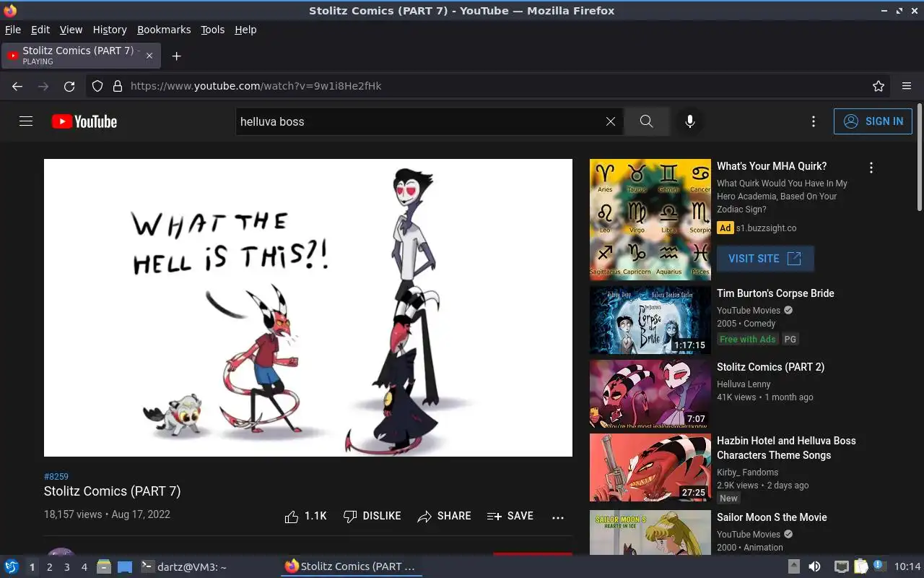Open the View menu
The width and height of the screenshot is (924, 578).
click(71, 30)
